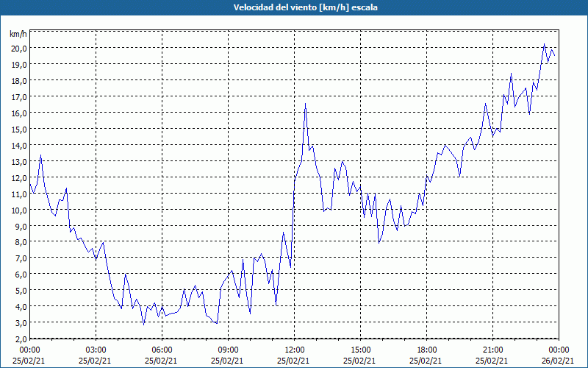Click the '16,0' y-axis value
The width and height of the screenshot is (588, 368).
coord(20,113)
